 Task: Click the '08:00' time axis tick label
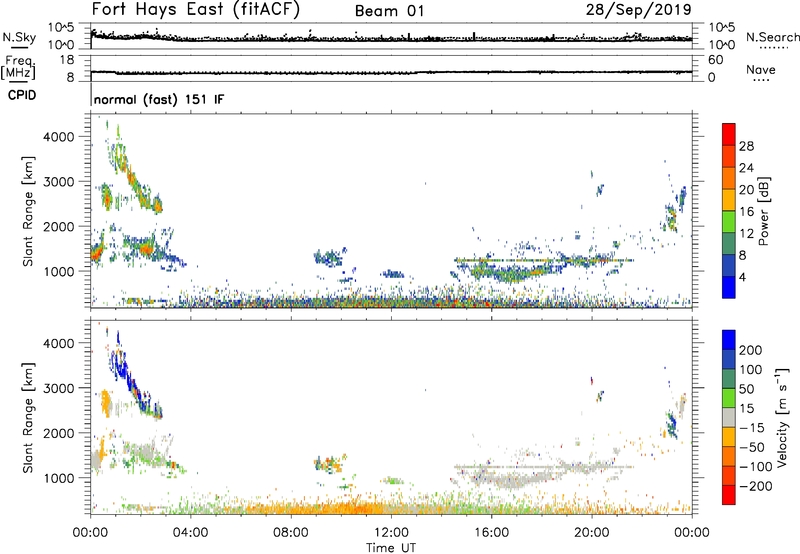[x=291, y=533]
